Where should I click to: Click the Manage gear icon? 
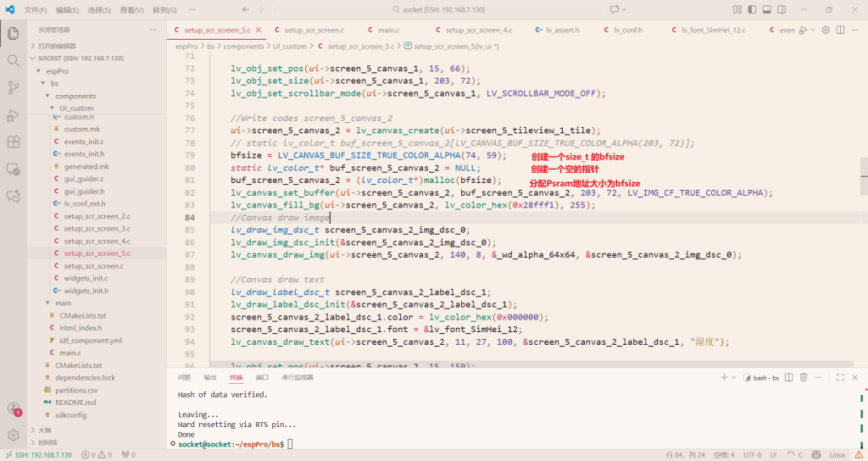click(x=14, y=436)
